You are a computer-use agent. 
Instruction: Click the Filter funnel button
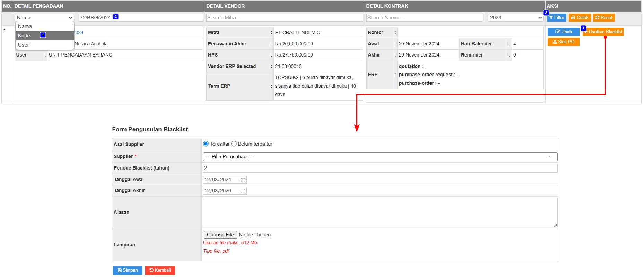[x=557, y=18]
